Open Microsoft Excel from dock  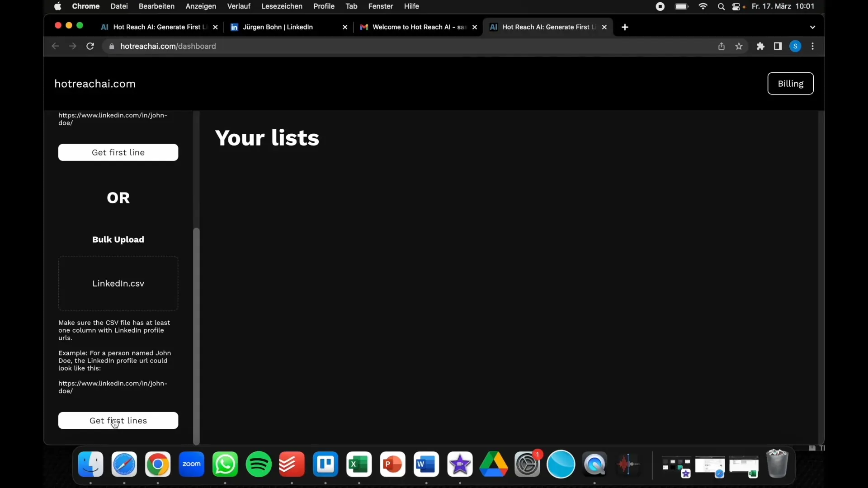tap(359, 464)
